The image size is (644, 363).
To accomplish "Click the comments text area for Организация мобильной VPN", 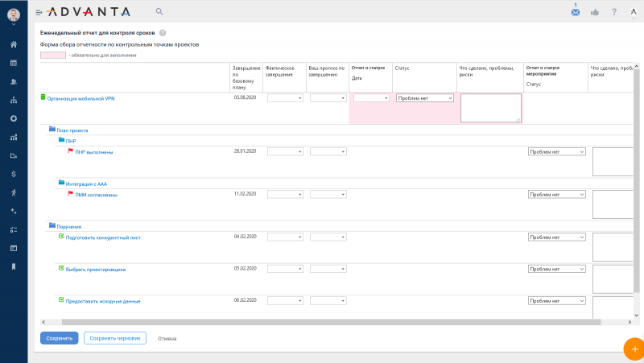I will pyautogui.click(x=491, y=108).
